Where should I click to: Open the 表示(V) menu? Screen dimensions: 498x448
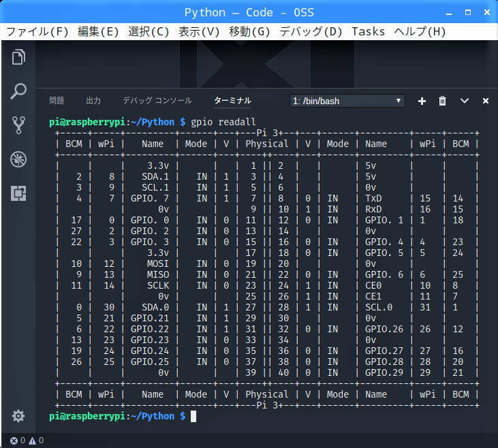199,31
